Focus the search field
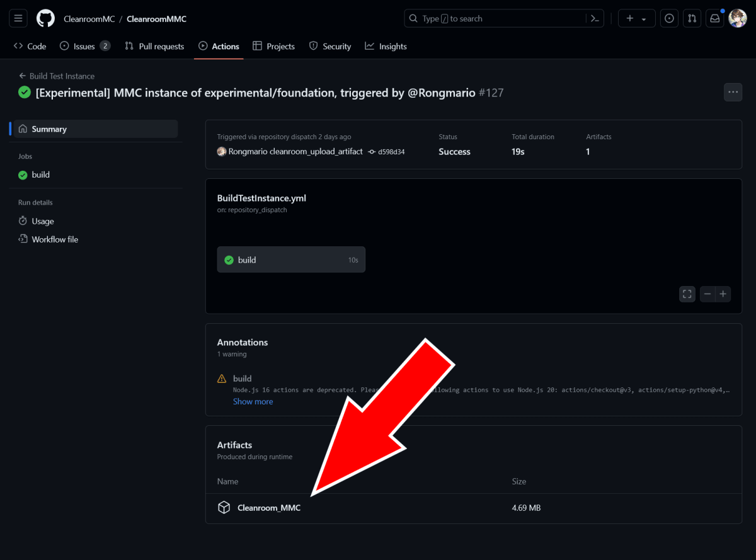The width and height of the screenshot is (756, 560). tap(504, 18)
